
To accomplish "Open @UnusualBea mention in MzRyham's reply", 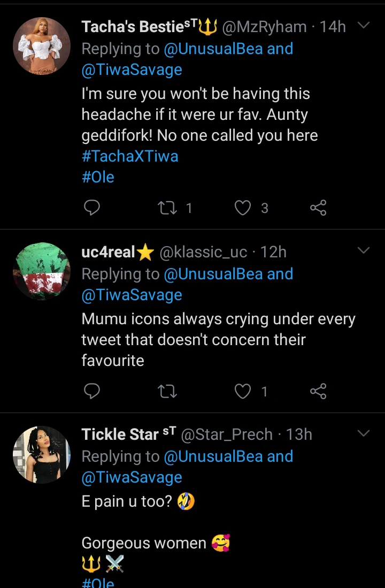I will pyautogui.click(x=214, y=49).
